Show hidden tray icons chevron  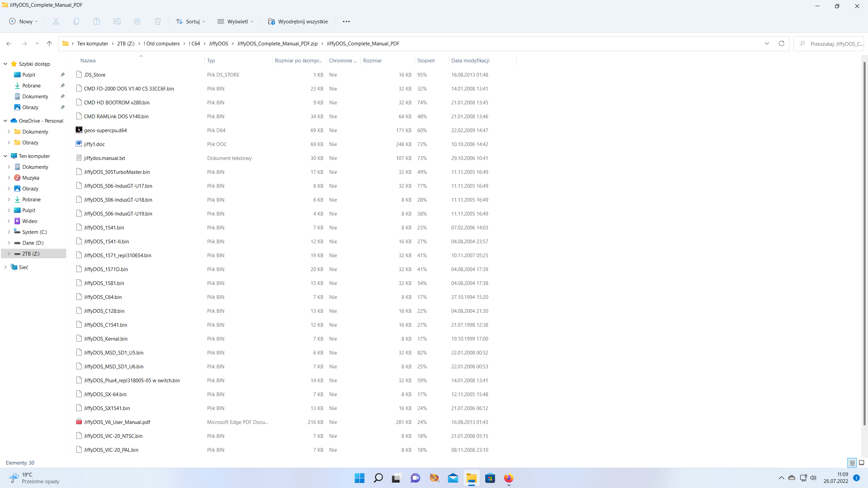tap(782, 478)
